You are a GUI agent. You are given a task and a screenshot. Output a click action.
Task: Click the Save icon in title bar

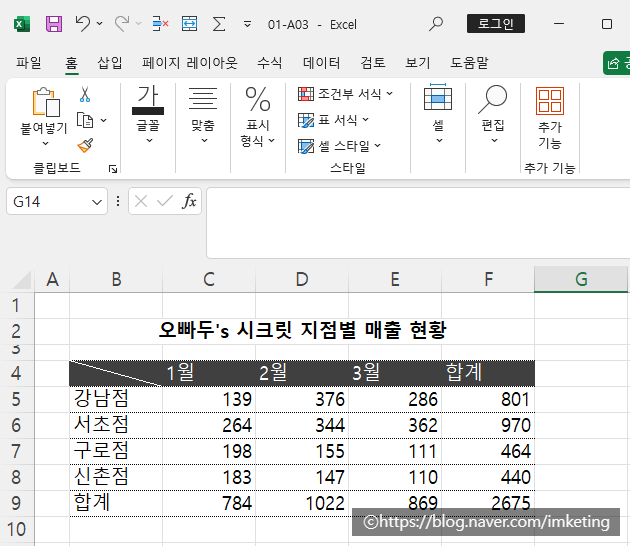(54, 23)
